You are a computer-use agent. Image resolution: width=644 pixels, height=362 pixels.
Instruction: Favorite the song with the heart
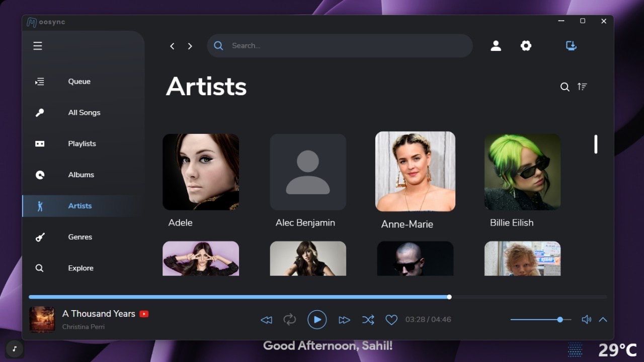[x=391, y=320]
